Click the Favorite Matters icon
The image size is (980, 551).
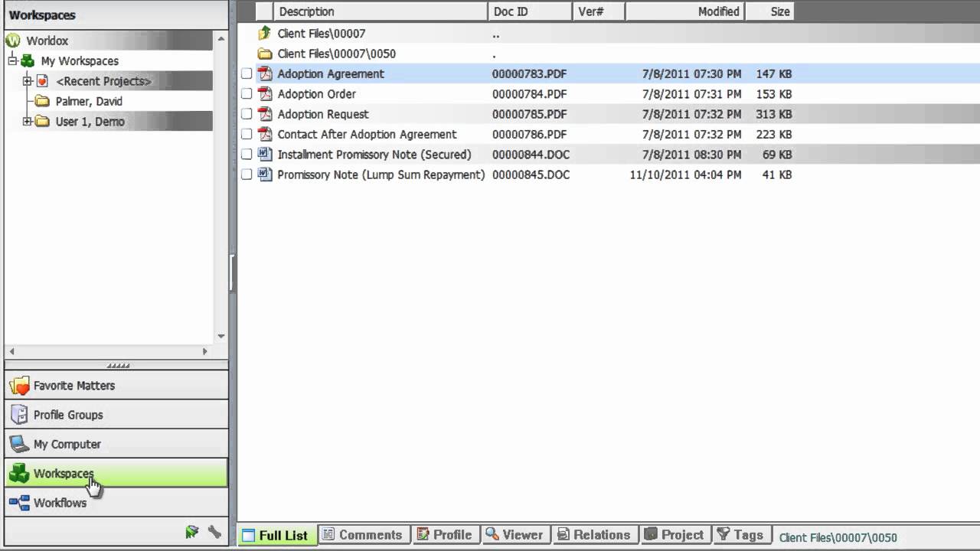pos(19,386)
